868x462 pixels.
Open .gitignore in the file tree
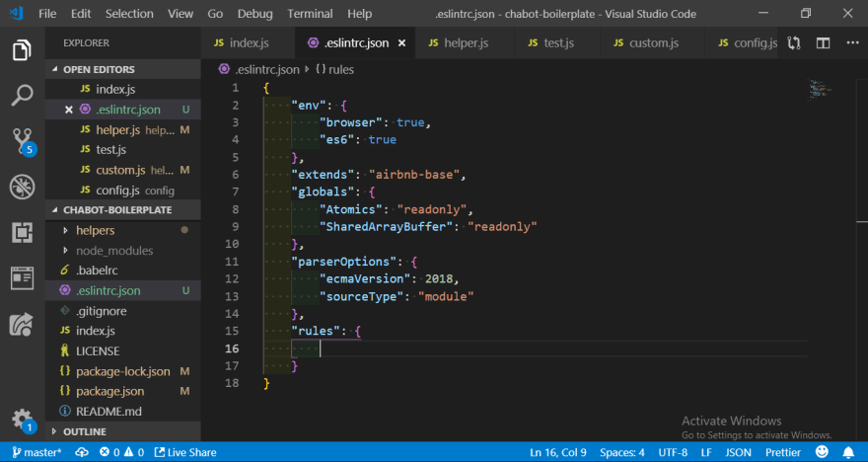(123, 311)
